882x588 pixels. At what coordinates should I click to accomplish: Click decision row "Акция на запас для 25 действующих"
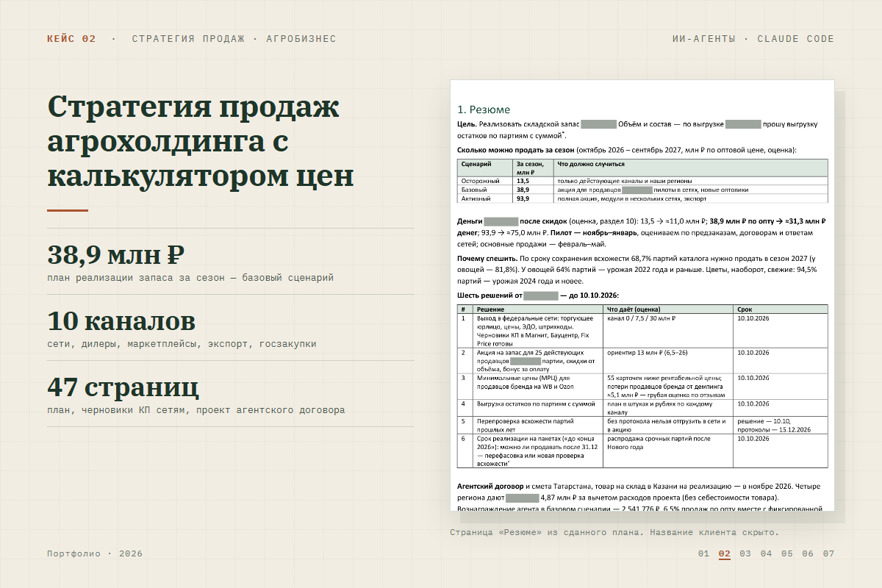pyautogui.click(x=642, y=360)
